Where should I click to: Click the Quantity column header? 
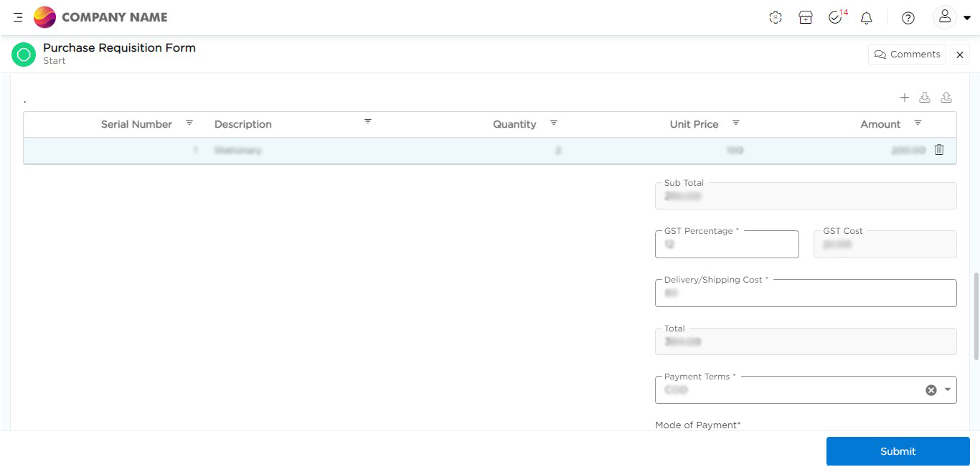[514, 124]
